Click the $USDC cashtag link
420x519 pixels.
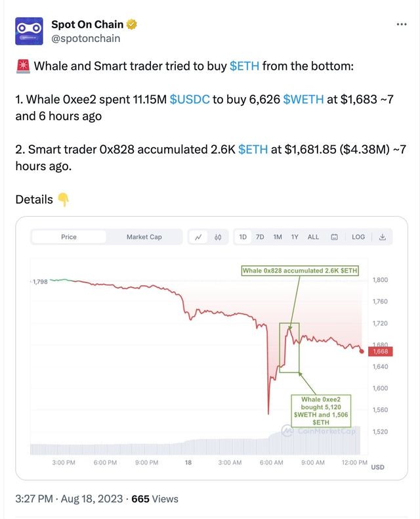(x=189, y=99)
